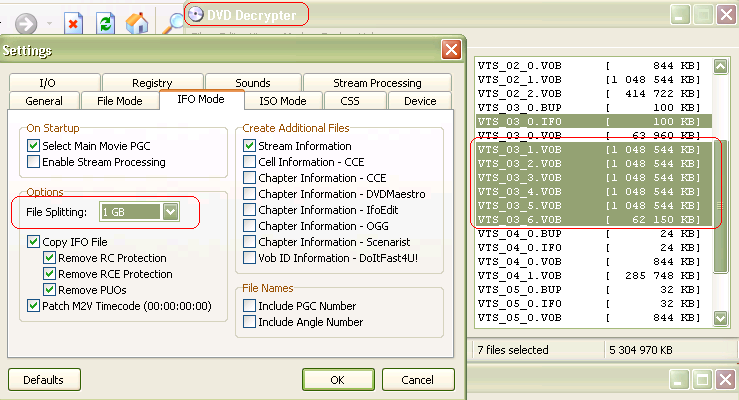Image resolution: width=739 pixels, height=400 pixels.
Task: Click file list scroll down arrow
Action: [x=720, y=318]
